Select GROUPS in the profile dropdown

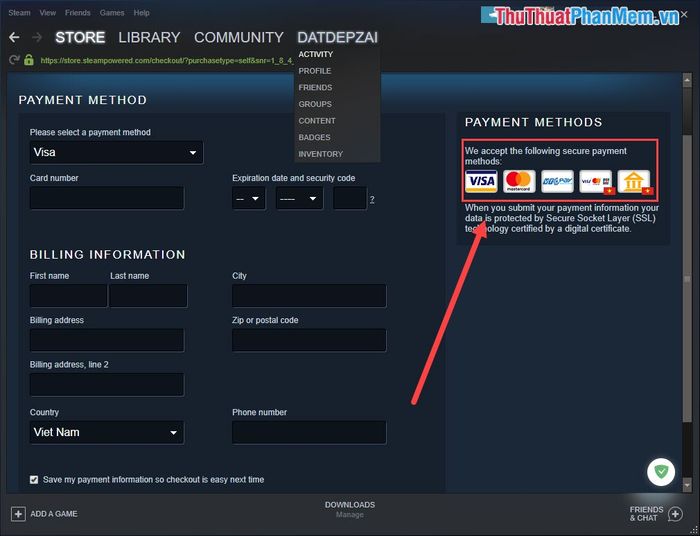point(315,104)
